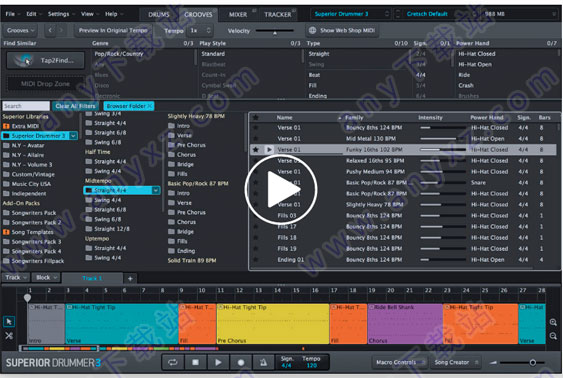Start playback in the transport bar
The height and width of the screenshot is (378, 563).
218,363
